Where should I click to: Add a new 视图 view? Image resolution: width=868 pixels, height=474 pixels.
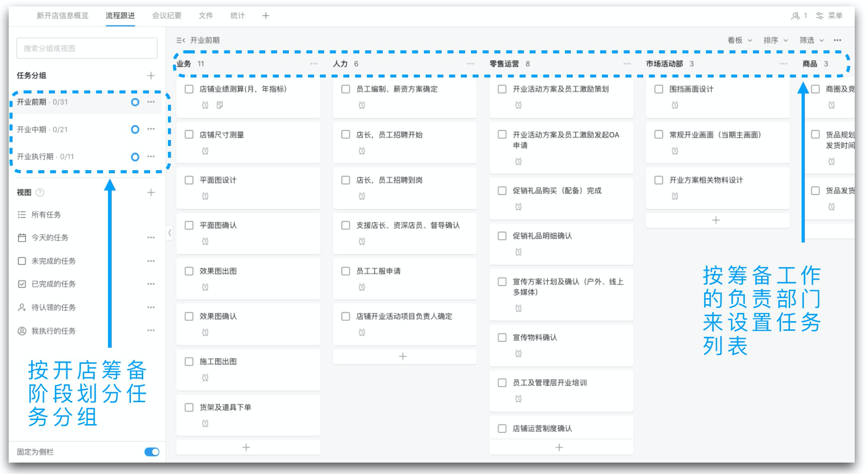pos(151,193)
